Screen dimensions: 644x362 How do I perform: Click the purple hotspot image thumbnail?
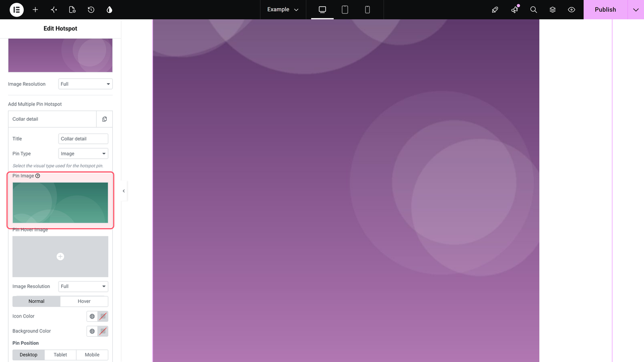(x=60, y=55)
